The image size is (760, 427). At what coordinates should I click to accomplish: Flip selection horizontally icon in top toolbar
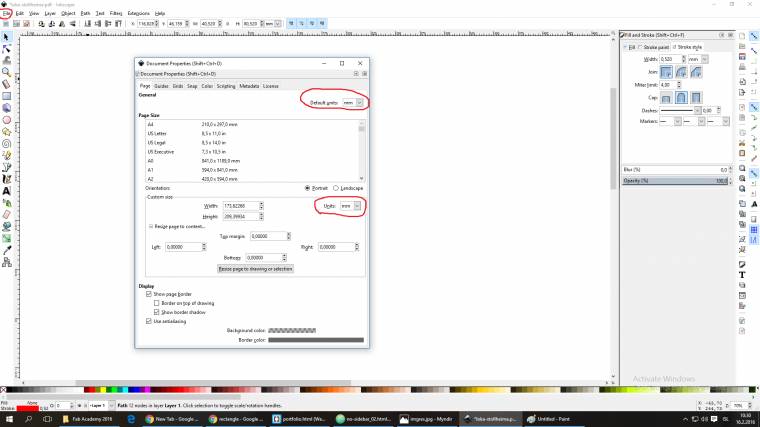pos(62,23)
